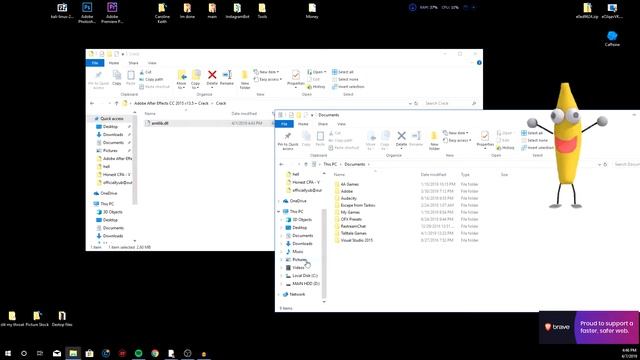Click search box in Crack window

pos(450,103)
